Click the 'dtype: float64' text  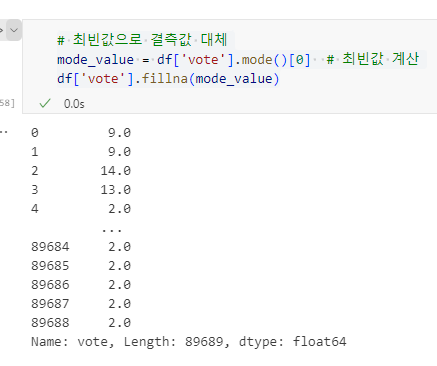coord(293,342)
